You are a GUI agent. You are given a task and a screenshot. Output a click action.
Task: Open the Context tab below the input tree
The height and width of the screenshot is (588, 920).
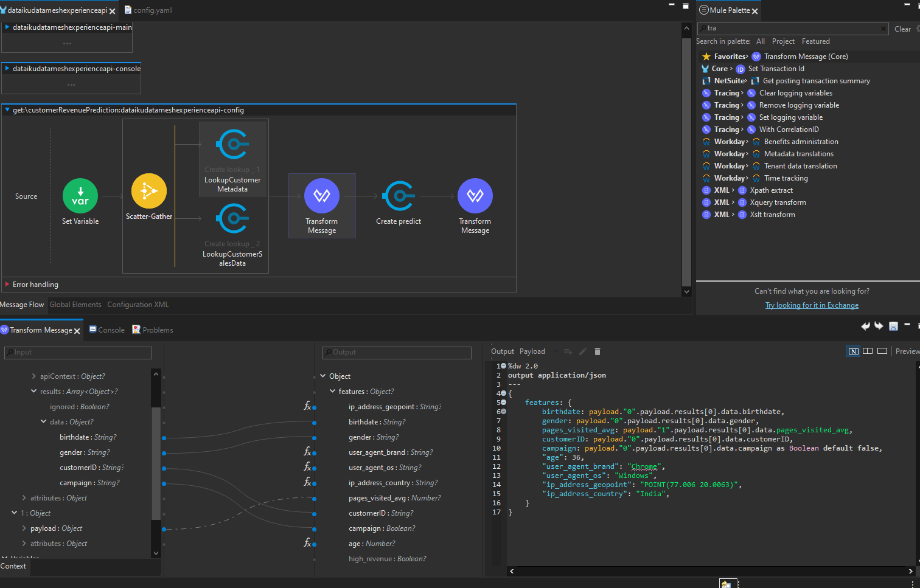point(13,566)
